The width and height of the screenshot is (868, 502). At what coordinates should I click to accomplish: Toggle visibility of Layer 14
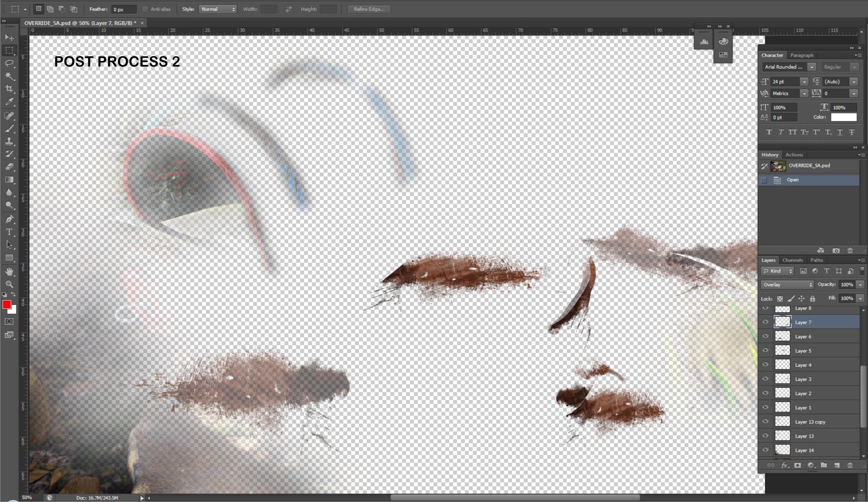tap(766, 450)
